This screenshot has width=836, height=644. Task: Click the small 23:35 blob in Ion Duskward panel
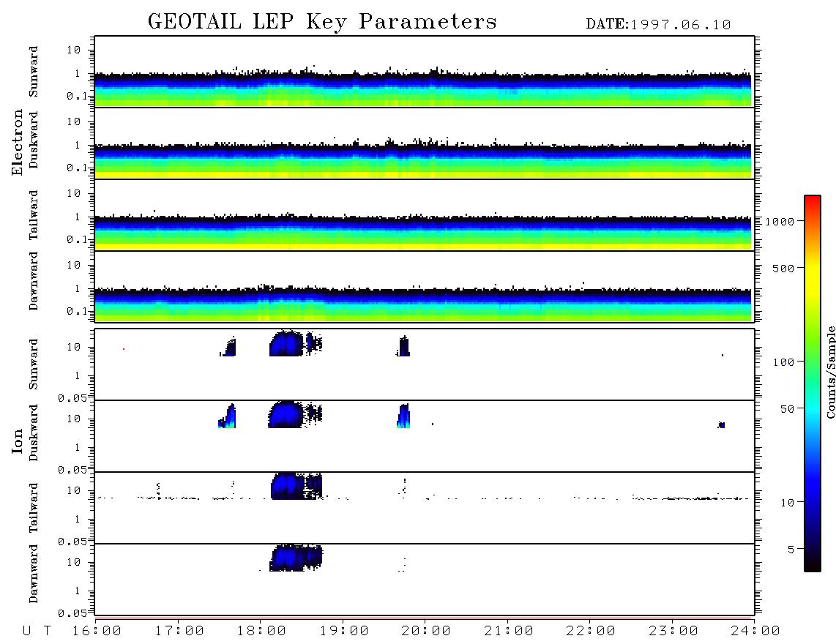point(721,425)
